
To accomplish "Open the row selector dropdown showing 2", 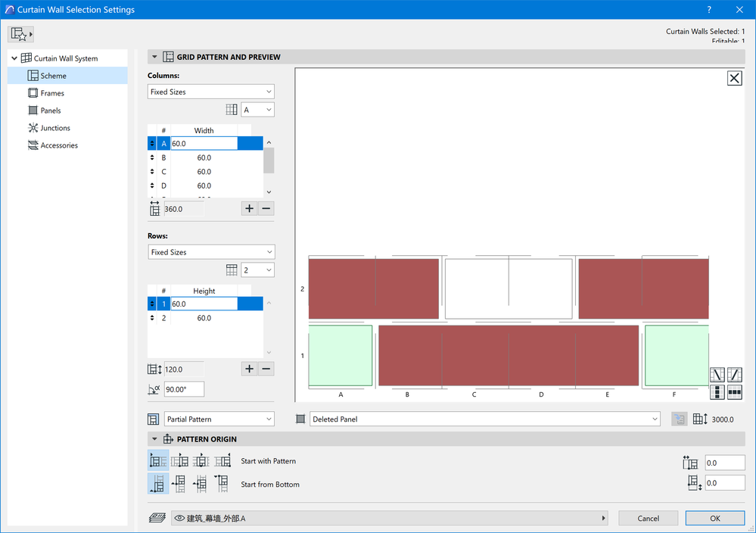I will (257, 270).
